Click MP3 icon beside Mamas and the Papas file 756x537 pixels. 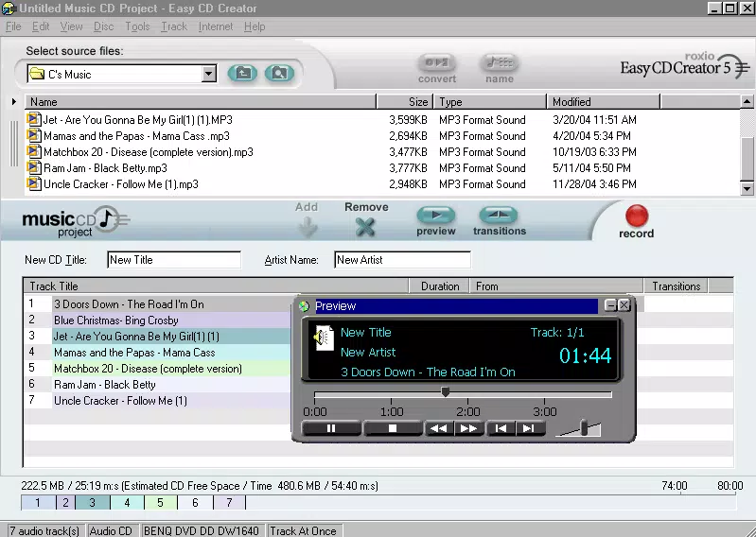(x=34, y=135)
